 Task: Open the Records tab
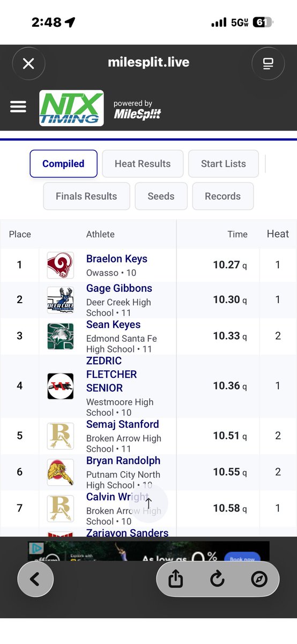(x=222, y=196)
